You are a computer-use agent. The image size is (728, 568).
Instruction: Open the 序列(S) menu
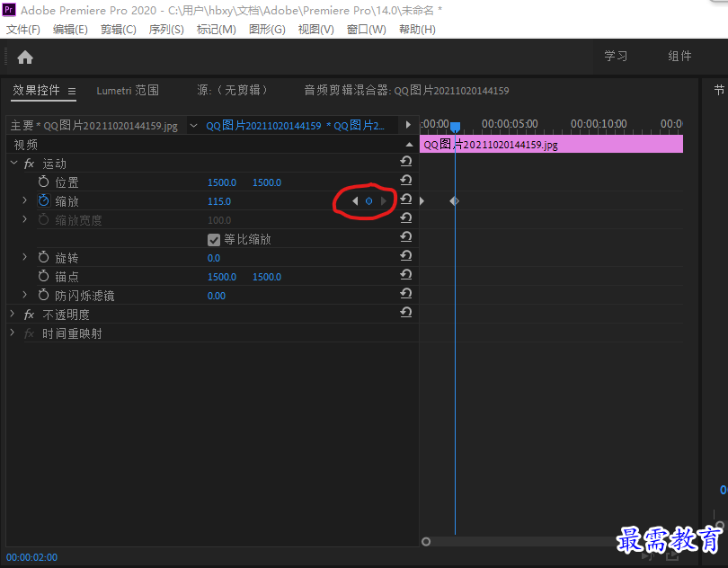(166, 30)
